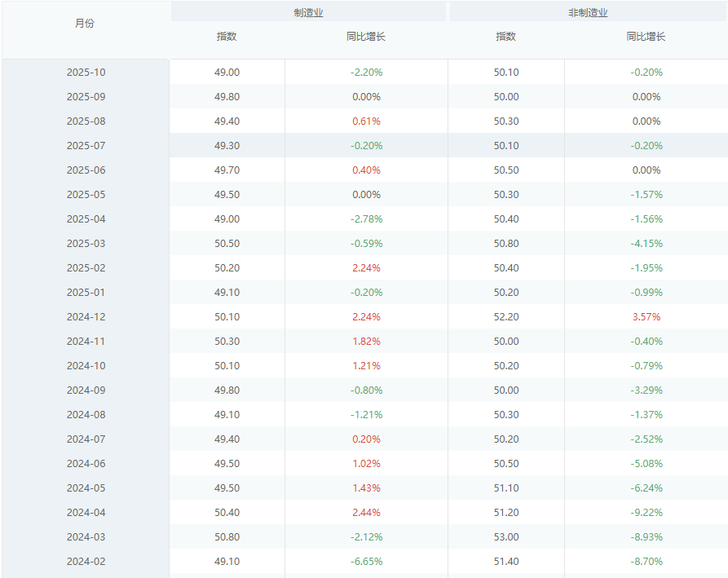728x578 pixels.
Task: Click the -9.22% growth value
Action: (x=646, y=513)
